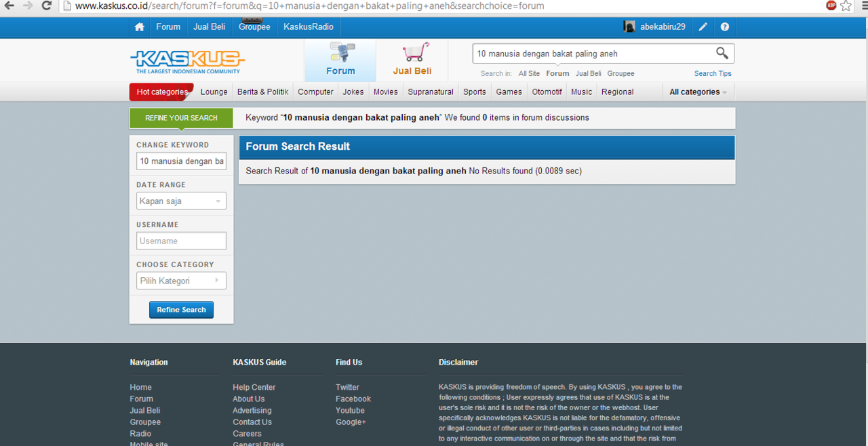Go to Kaskus home via house icon
The width and height of the screenshot is (868, 446).
coord(140,27)
